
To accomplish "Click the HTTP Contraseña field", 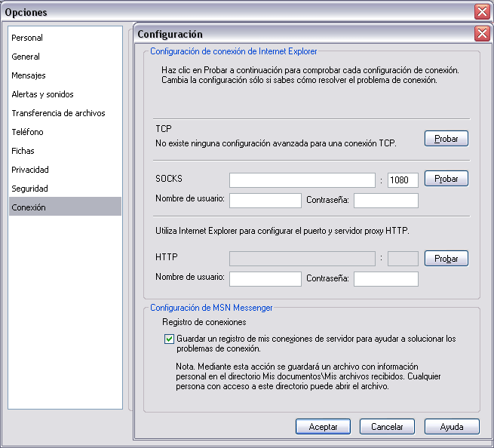I will pyautogui.click(x=386, y=279).
